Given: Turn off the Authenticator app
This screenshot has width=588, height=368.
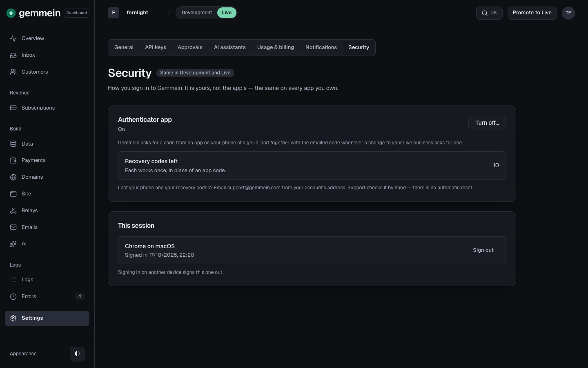Looking at the screenshot, I should [x=487, y=123].
